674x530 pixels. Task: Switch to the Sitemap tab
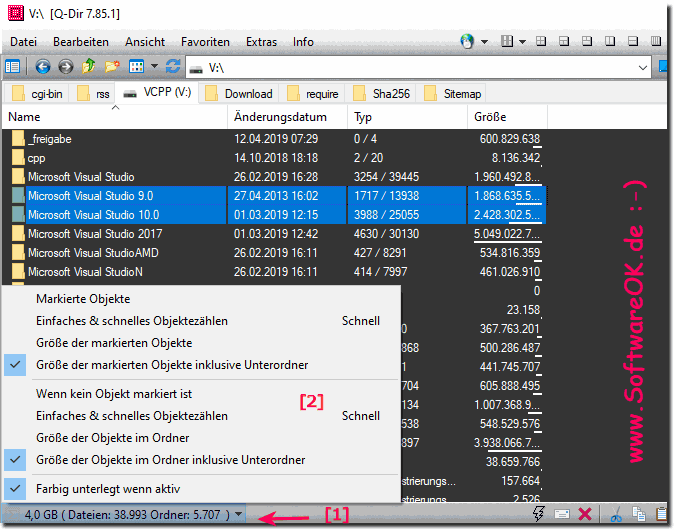coord(452,93)
